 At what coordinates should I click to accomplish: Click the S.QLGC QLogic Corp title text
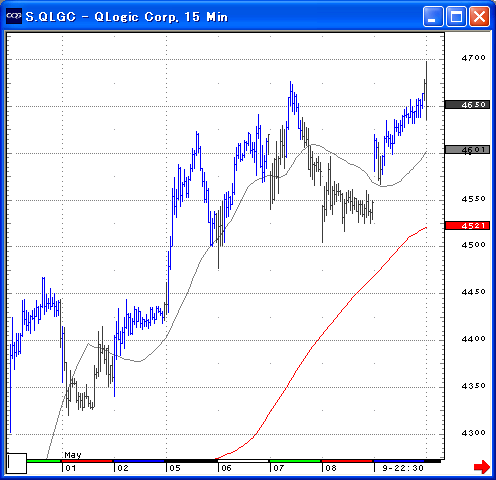tap(127, 17)
